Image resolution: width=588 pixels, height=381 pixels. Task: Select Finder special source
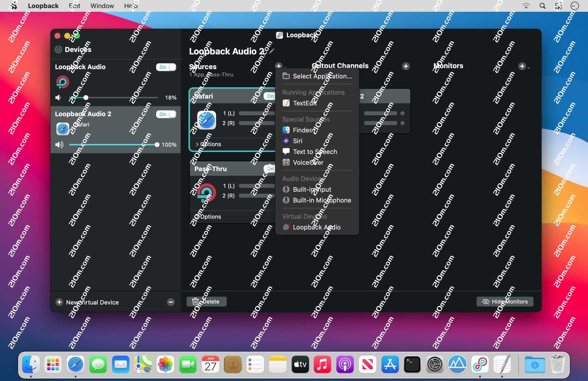(317, 130)
